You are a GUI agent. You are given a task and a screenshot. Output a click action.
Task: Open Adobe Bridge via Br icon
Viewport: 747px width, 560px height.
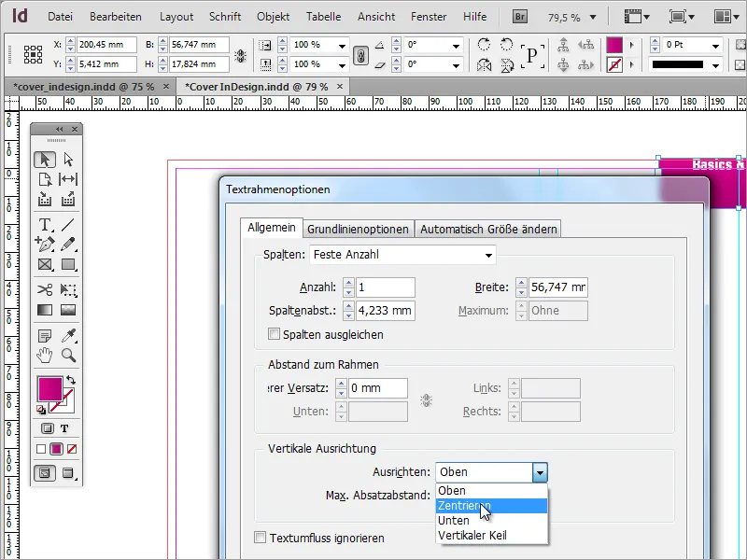coord(520,17)
